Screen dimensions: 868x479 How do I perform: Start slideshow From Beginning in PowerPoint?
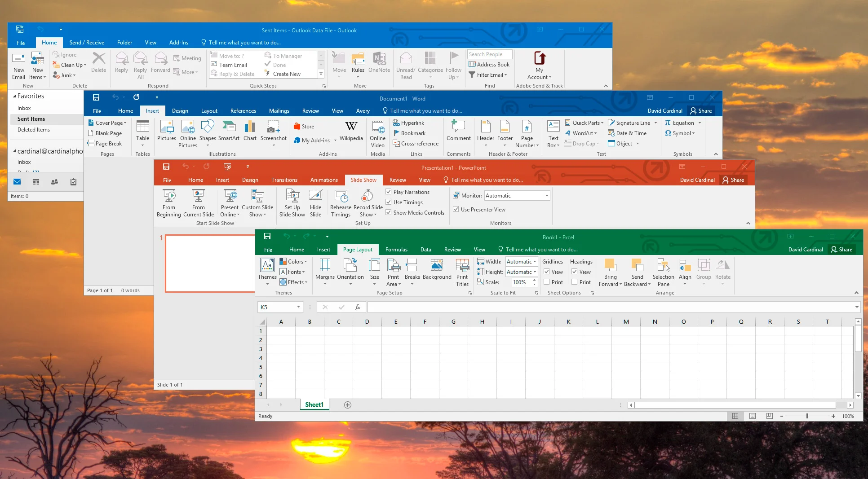169,203
